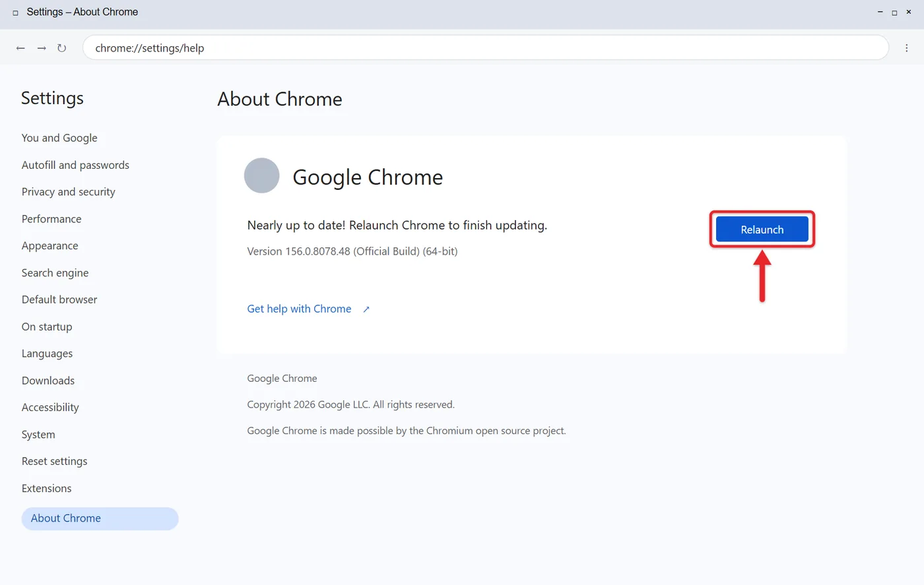Screen dimensions: 924x585
Task: Select About Chrome in sidebar
Action: (x=100, y=518)
